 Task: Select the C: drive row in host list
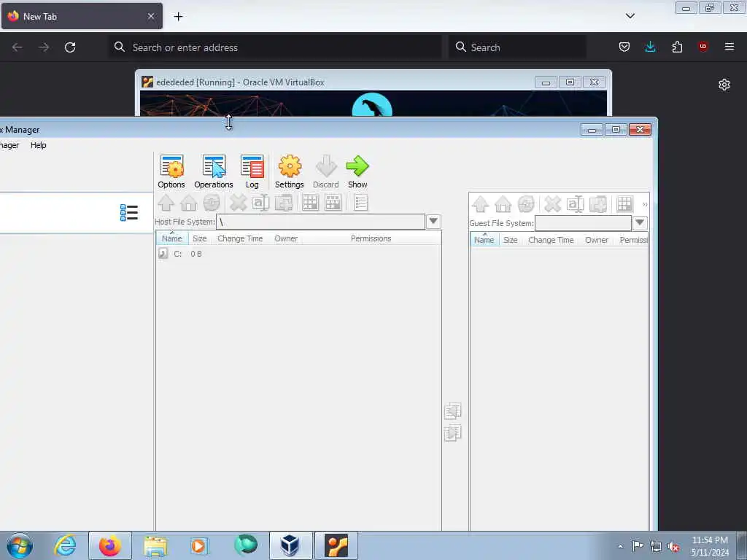coord(298,253)
